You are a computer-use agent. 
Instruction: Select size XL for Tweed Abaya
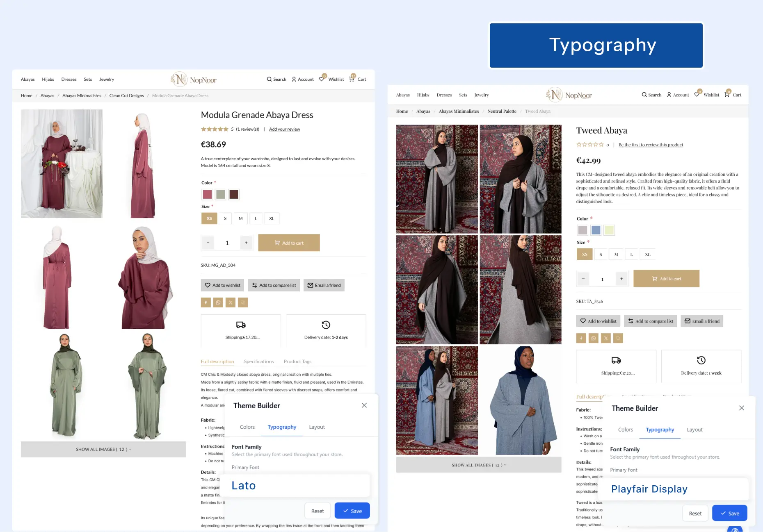coord(648,255)
